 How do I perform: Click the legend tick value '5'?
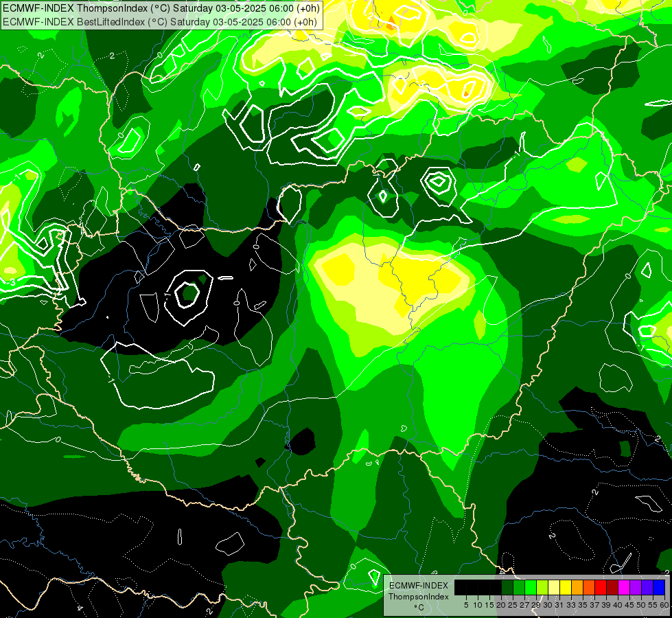(x=466, y=605)
